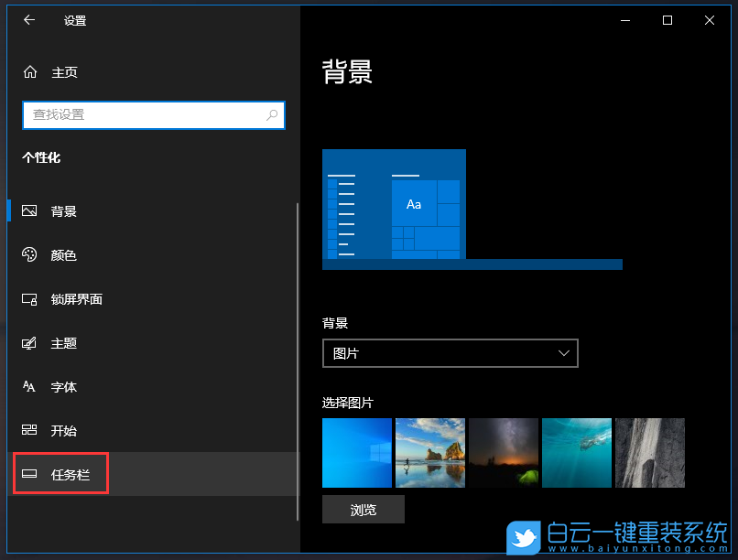Image resolution: width=738 pixels, height=560 pixels.
Task: Select the underwater diver wallpaper thumbnail
Action: (576, 452)
